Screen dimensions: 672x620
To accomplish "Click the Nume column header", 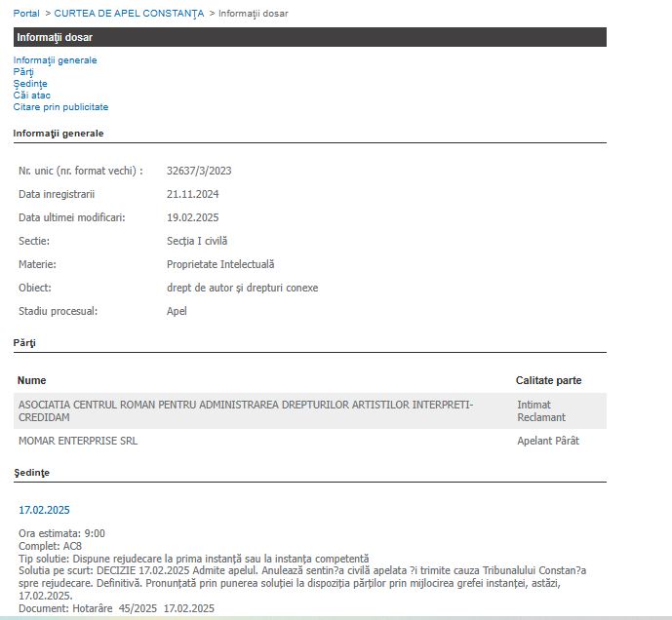I will pos(32,380).
